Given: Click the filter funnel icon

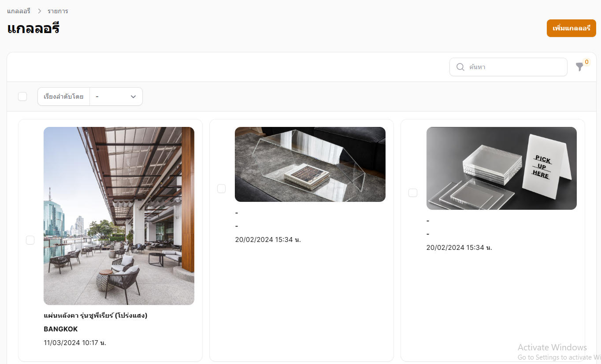Looking at the screenshot, I should coord(579,67).
